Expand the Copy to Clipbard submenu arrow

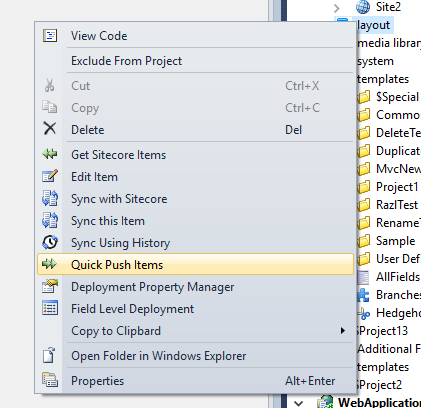(x=342, y=330)
